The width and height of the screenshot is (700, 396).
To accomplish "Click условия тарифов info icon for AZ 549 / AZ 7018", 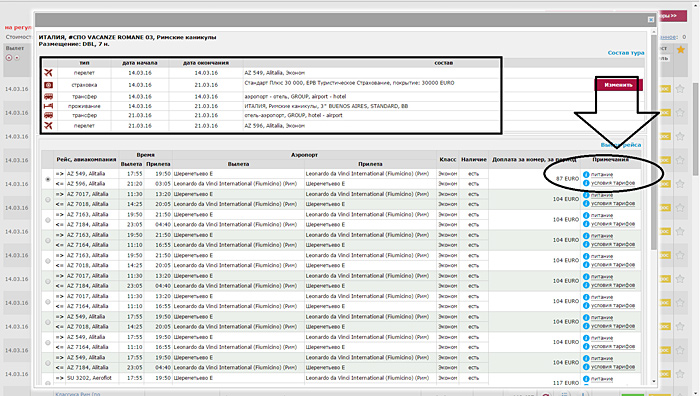I will 586,326.
